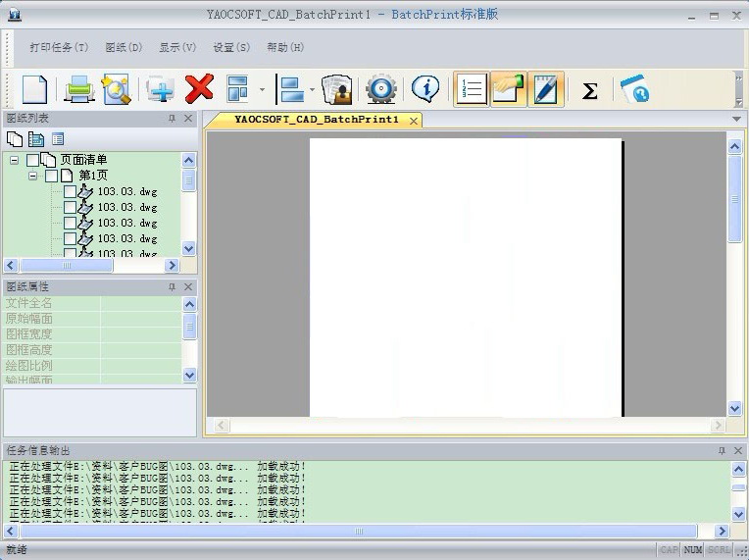Collapse the 页面清单 tree node
This screenshot has height=560, width=749.
(15, 160)
